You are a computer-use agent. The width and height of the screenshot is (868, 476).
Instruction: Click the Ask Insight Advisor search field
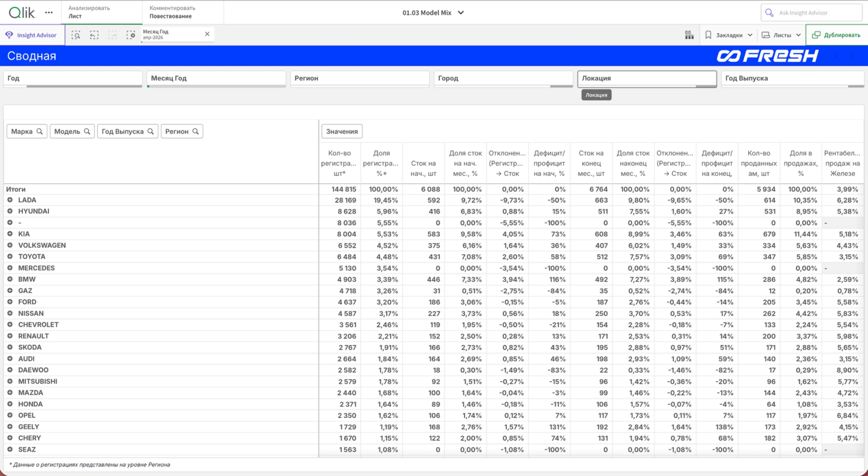point(811,13)
